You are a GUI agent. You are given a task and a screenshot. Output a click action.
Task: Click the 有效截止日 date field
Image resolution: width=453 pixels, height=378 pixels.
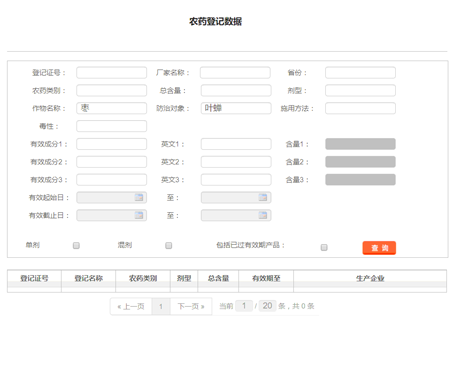112,215
